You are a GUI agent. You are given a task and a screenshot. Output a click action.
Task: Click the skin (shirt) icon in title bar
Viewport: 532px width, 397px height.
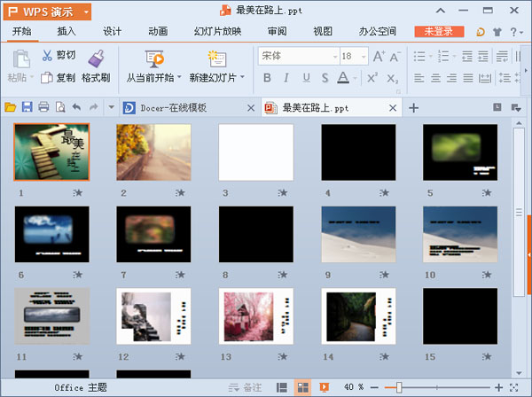pos(497,32)
